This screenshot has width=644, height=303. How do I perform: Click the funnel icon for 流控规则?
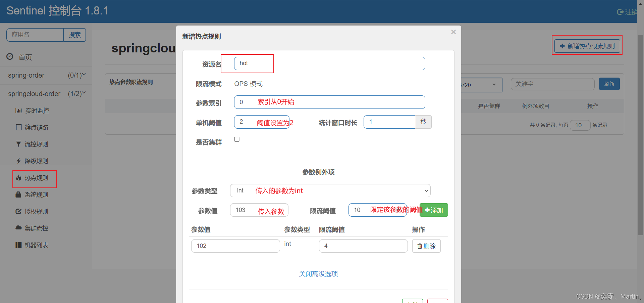coord(19,144)
